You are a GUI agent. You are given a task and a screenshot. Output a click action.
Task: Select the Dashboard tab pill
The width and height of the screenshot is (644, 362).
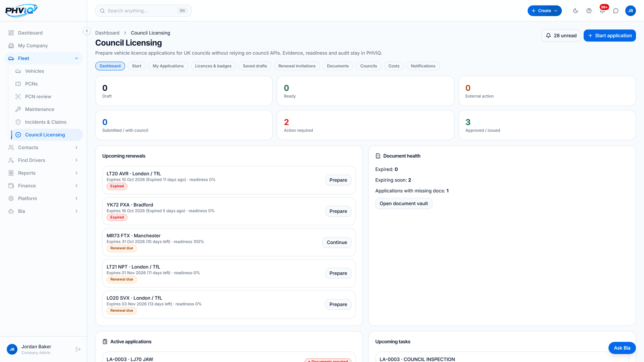(110, 66)
